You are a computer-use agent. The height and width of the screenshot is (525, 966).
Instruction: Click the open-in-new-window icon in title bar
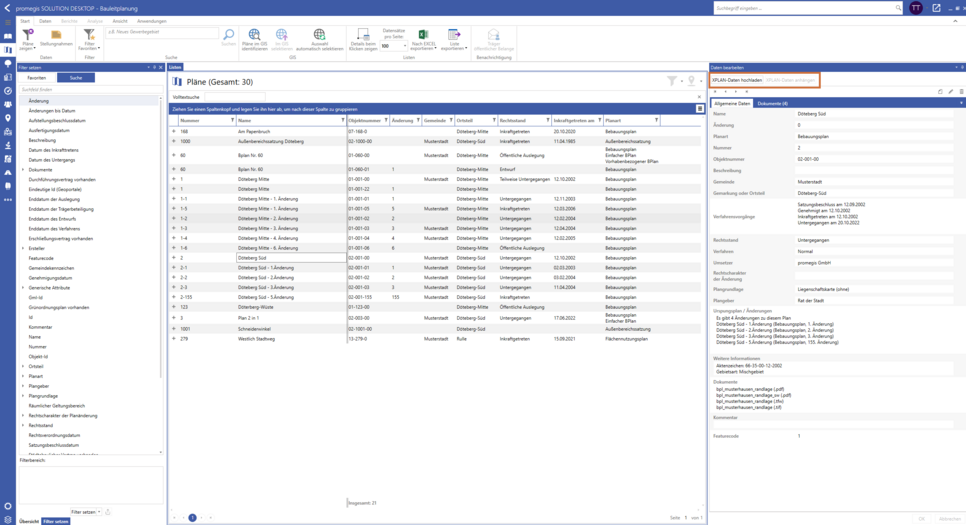pos(936,8)
